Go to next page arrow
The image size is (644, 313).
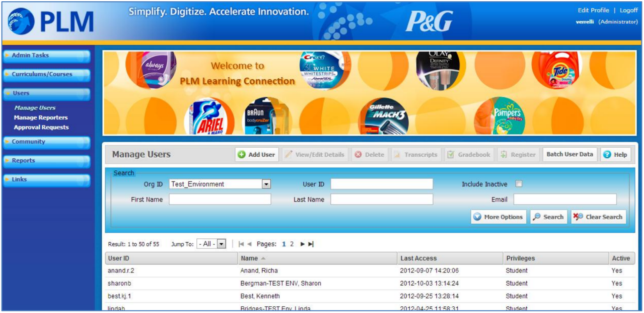(302, 244)
